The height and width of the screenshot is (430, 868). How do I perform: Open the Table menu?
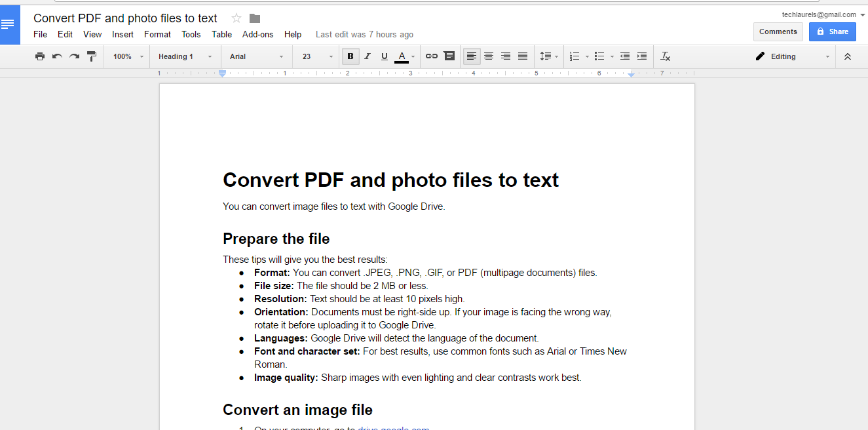(221, 34)
